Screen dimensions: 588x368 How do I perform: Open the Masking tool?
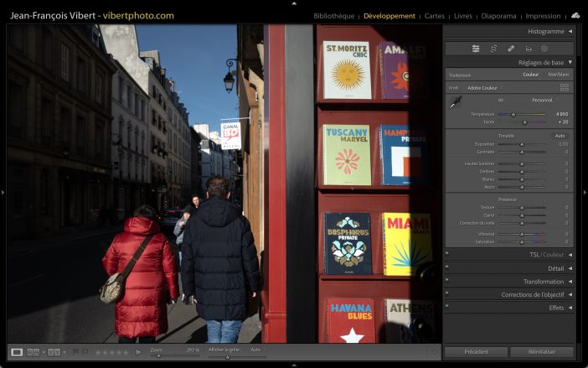pos(544,49)
